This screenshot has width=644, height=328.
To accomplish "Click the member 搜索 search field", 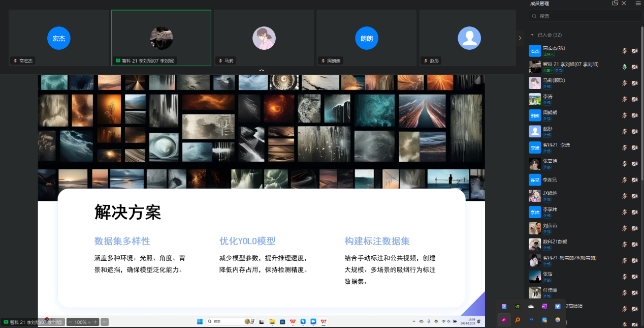I will (x=584, y=16).
